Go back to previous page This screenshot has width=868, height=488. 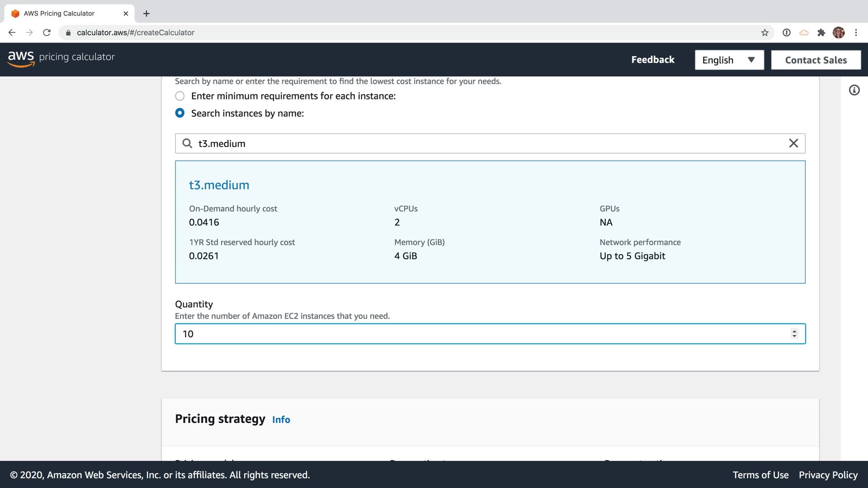tap(12, 33)
